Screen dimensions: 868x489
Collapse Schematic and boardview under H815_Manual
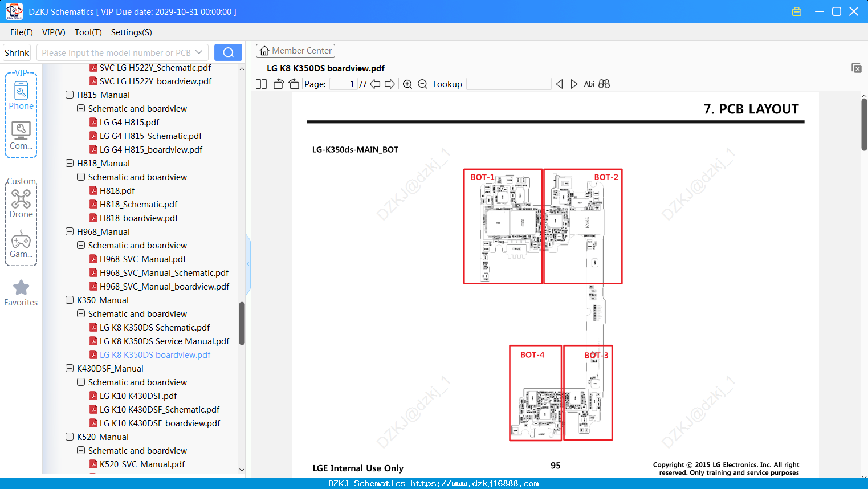pyautogui.click(x=81, y=108)
